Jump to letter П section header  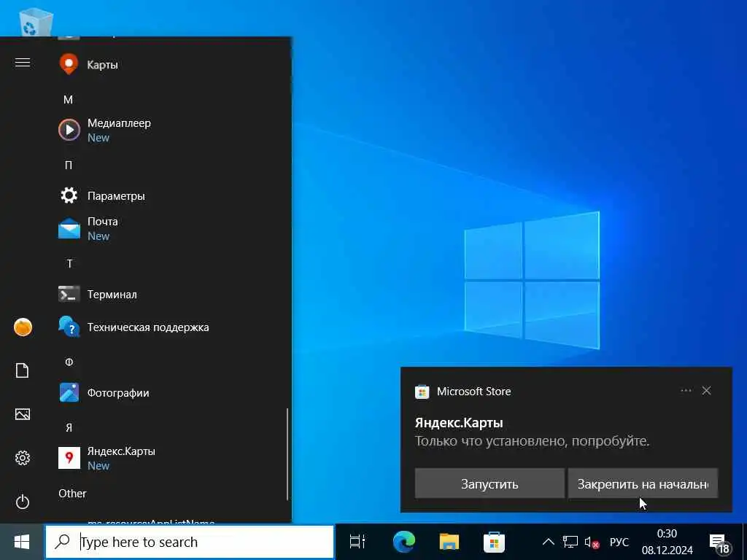click(x=69, y=166)
